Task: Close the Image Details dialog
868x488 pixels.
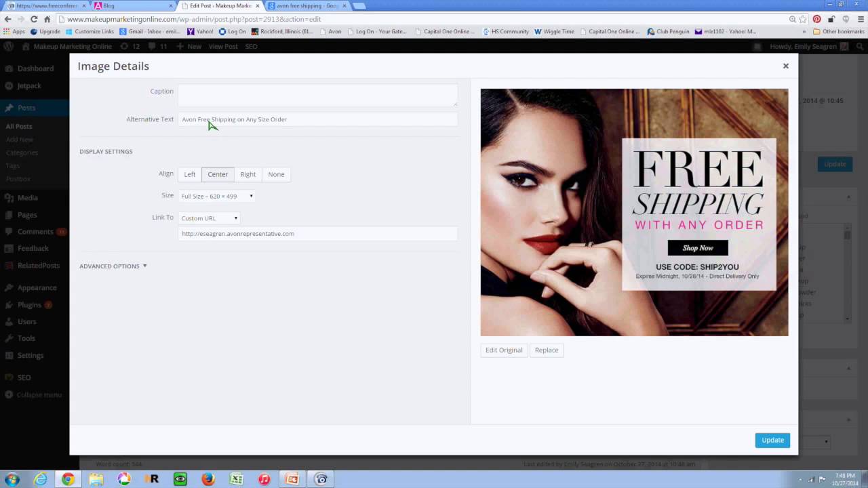Action: pyautogui.click(x=785, y=66)
